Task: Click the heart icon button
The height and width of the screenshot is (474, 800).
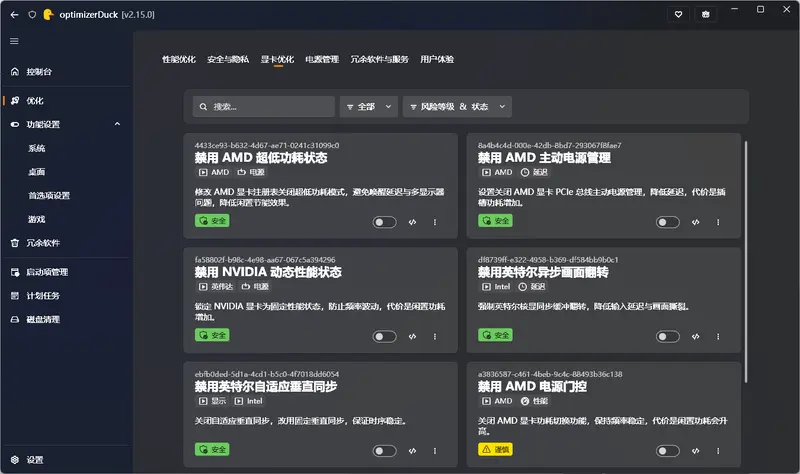Action: 679,14
